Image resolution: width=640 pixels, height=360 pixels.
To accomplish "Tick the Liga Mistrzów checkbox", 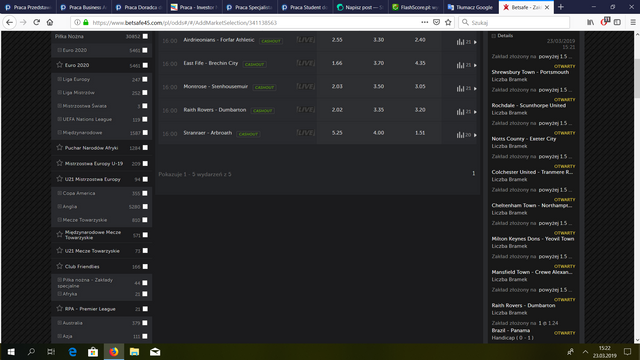I will pyautogui.click(x=145, y=93).
